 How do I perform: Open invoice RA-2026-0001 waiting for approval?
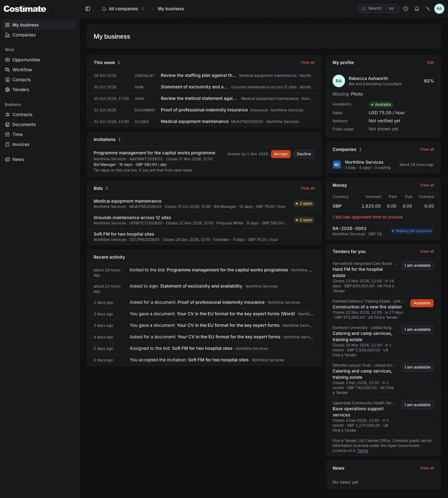(x=383, y=231)
